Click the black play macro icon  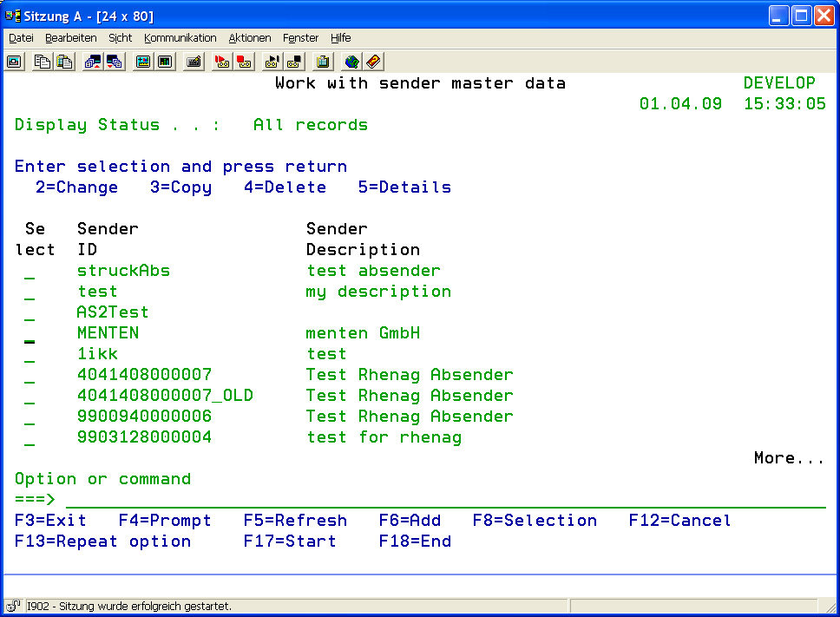click(272, 62)
